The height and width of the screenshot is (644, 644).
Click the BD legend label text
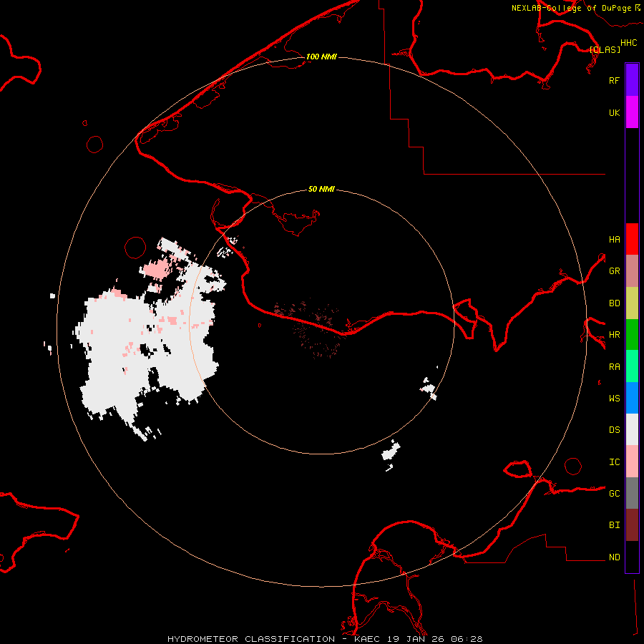pos(614,303)
